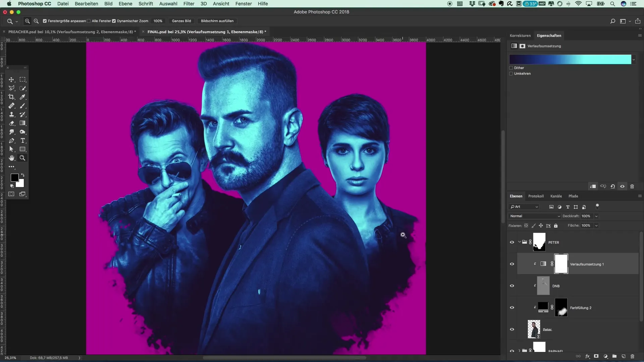Open the layer filter Art dropdown
This screenshot has width=644, height=362.
(524, 207)
